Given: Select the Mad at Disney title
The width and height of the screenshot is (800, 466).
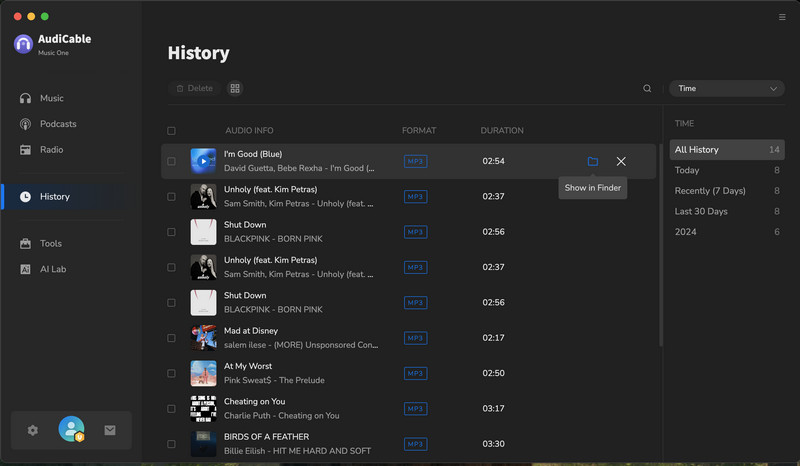Looking at the screenshot, I should (251, 331).
